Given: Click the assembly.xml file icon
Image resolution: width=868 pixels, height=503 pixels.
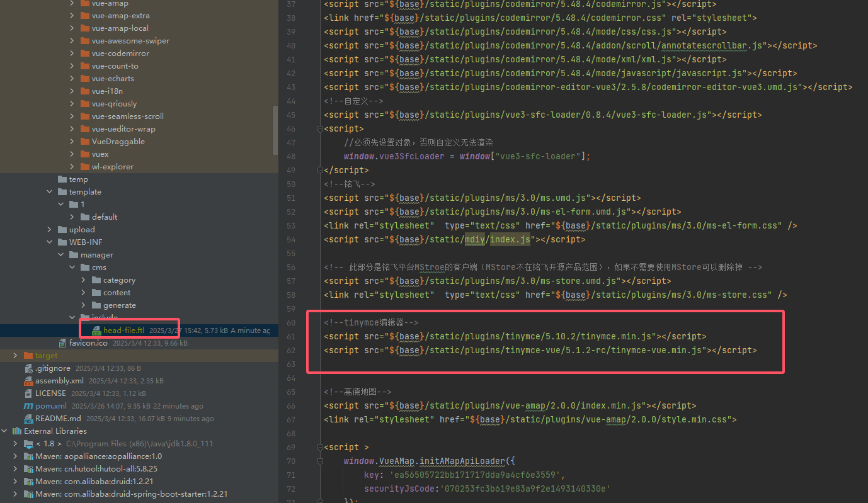Looking at the screenshot, I should [28, 381].
